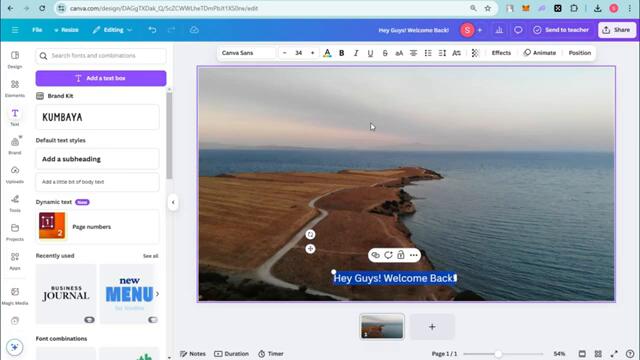Open the transparency checker icon
This screenshot has height=360, width=640.
pyautogui.click(x=475, y=53)
